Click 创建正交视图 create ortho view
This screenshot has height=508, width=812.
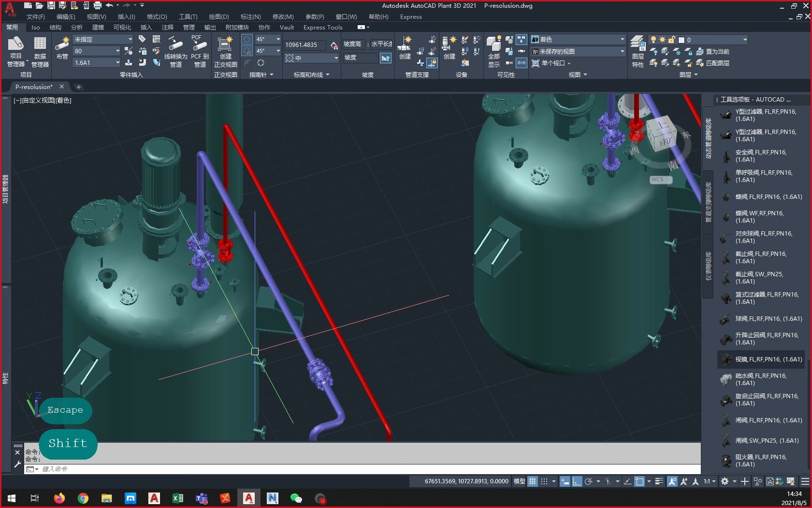point(225,51)
